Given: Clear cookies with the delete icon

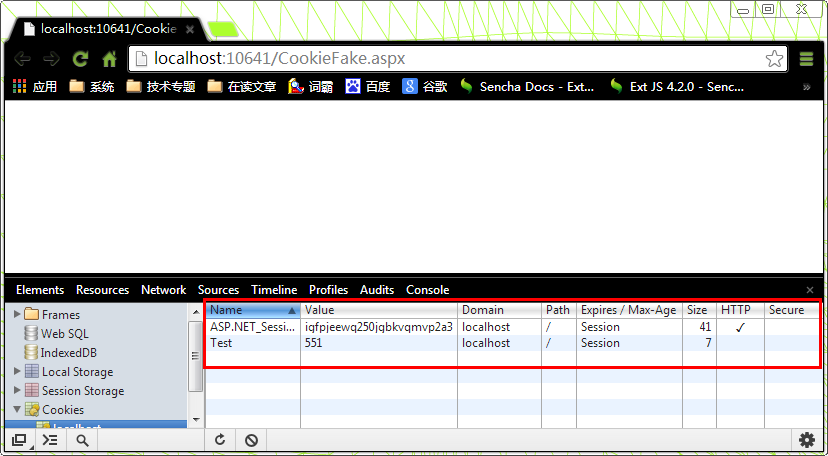Looking at the screenshot, I should (251, 440).
